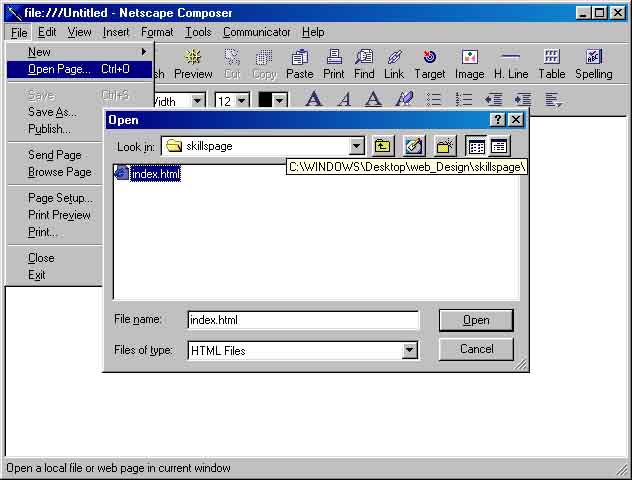
Task: Open the font width dropdown arrow
Action: pyautogui.click(x=198, y=100)
